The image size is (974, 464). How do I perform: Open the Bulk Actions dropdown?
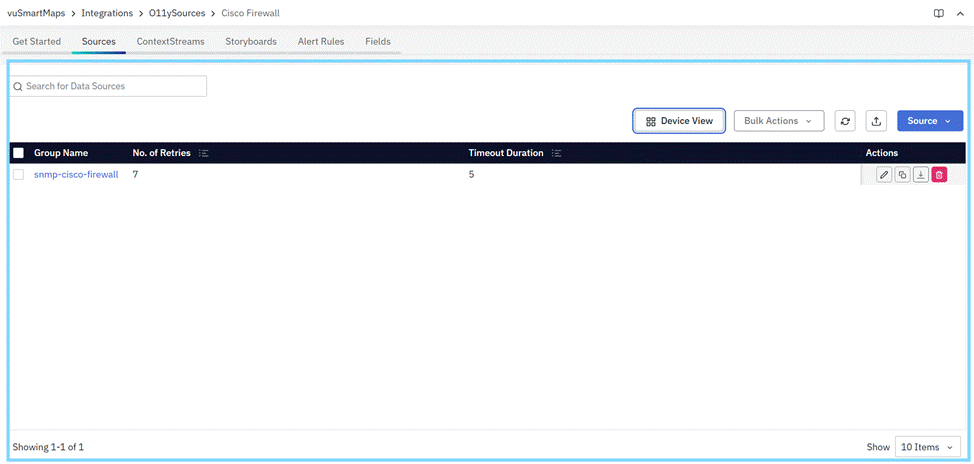(779, 121)
